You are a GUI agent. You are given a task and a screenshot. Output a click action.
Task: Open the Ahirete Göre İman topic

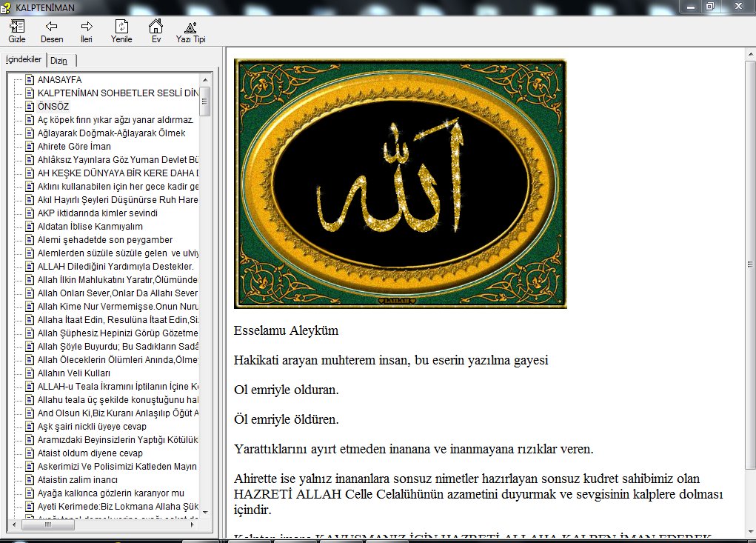click(74, 147)
